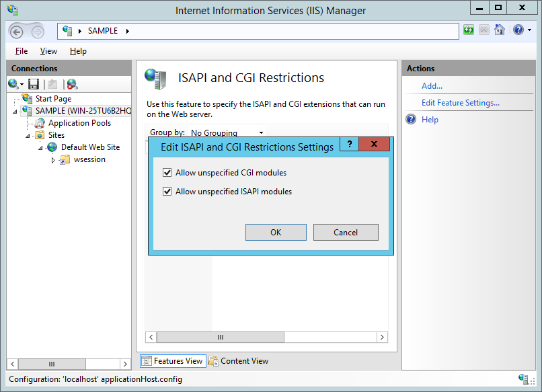Click the Create New Connection globe icon

tap(13, 84)
